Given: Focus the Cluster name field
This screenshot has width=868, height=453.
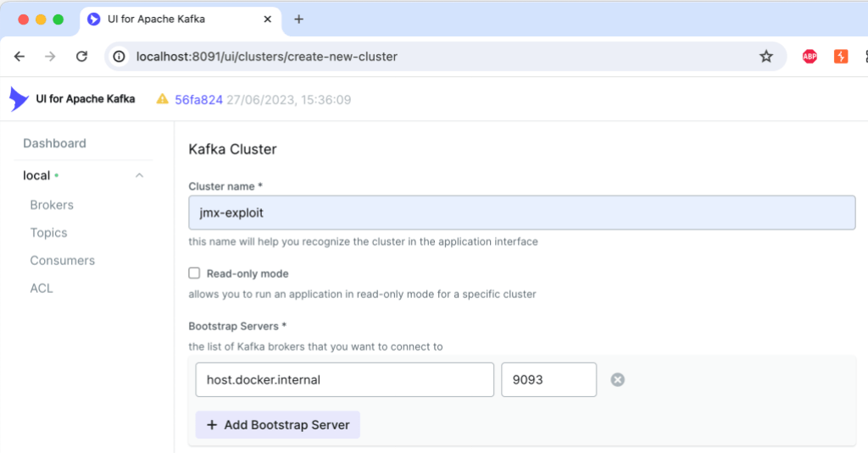Looking at the screenshot, I should (x=521, y=213).
